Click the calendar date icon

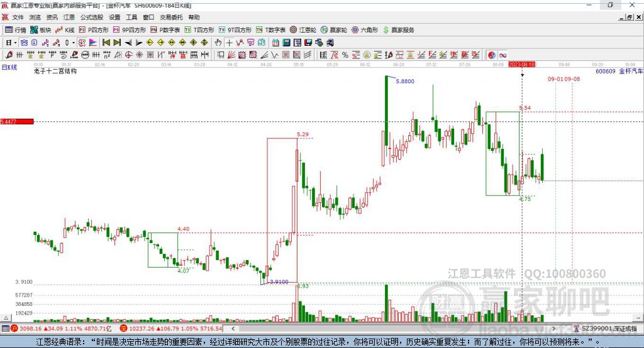coord(275,43)
